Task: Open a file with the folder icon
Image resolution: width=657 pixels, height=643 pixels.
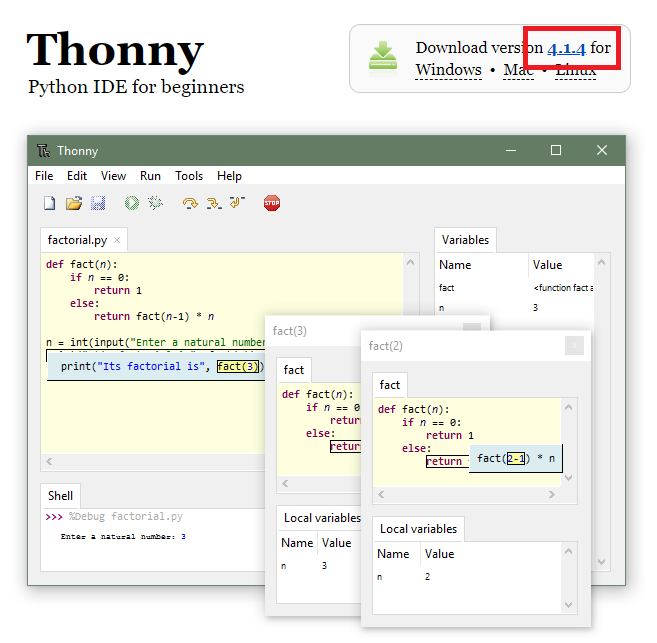Action: pos(73,203)
